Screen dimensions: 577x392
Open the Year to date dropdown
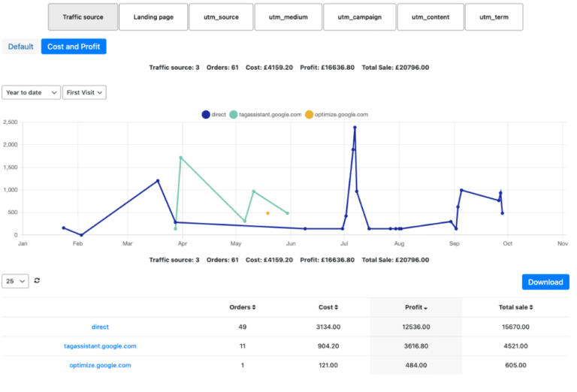pos(32,92)
